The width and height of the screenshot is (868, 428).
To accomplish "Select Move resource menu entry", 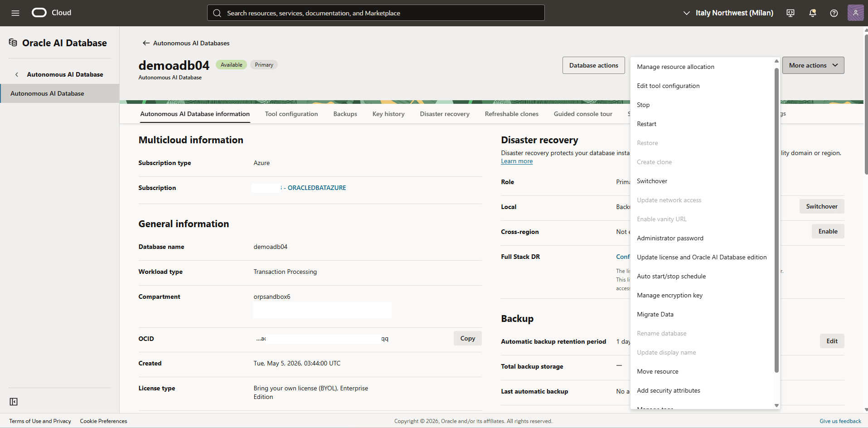I will (x=658, y=371).
